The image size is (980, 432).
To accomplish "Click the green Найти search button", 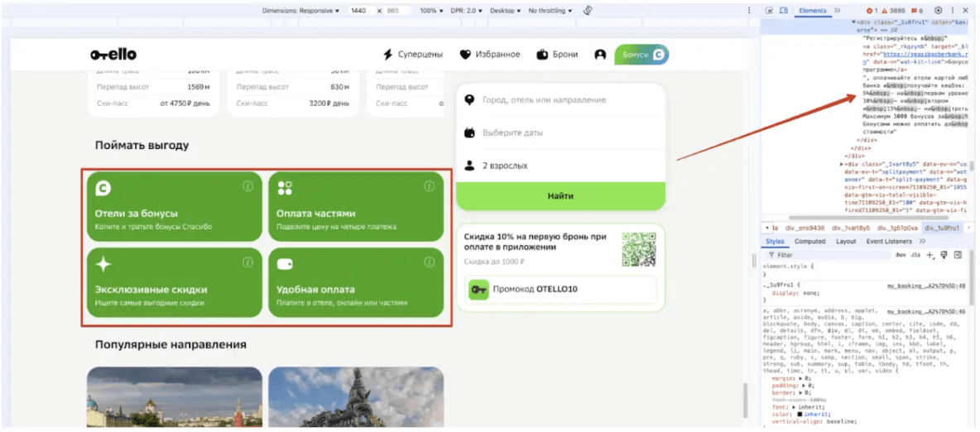I will tap(560, 196).
